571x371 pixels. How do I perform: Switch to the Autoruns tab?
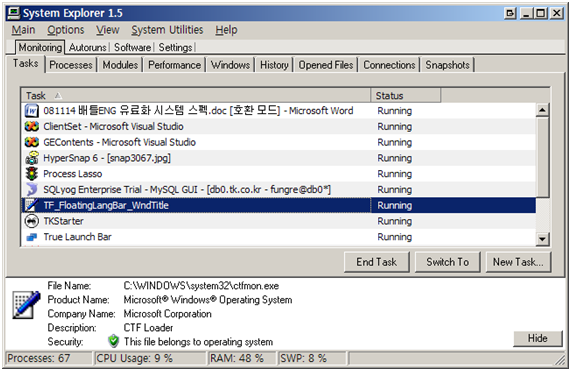pos(87,48)
